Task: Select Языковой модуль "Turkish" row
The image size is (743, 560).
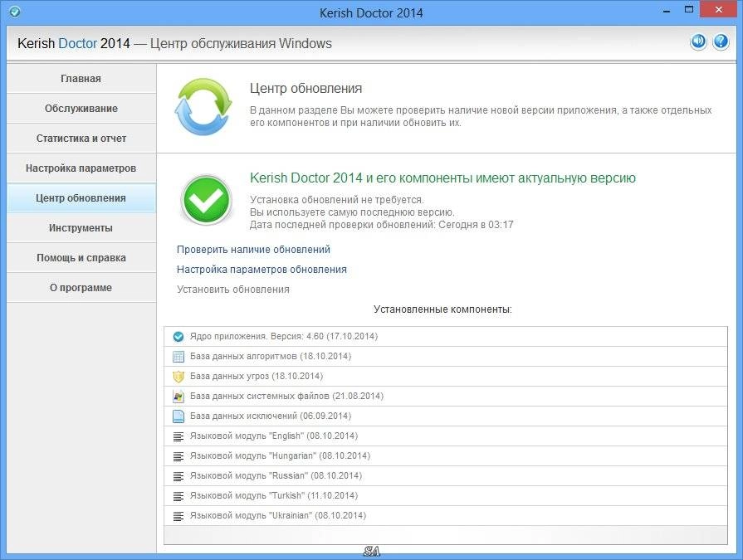Action: 446,495
